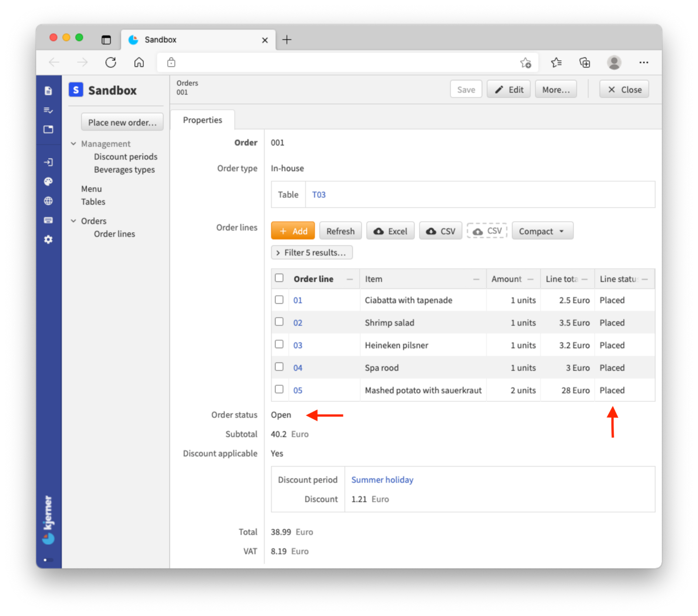Collapse the Orders tree group
The height and width of the screenshot is (616, 698).
[x=73, y=221]
